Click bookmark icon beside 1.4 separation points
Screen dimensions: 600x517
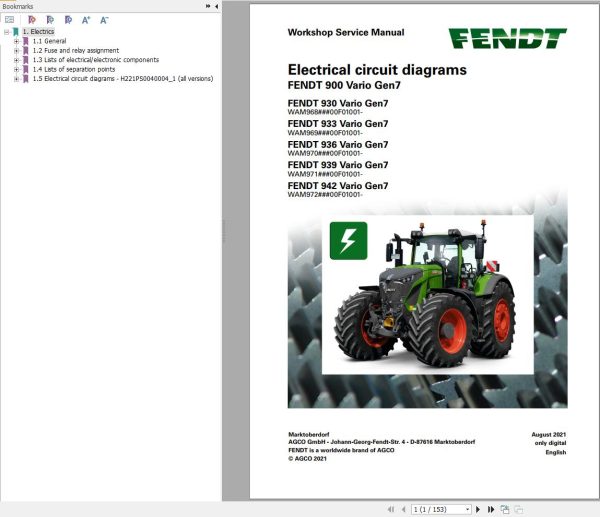pyautogui.click(x=25, y=69)
